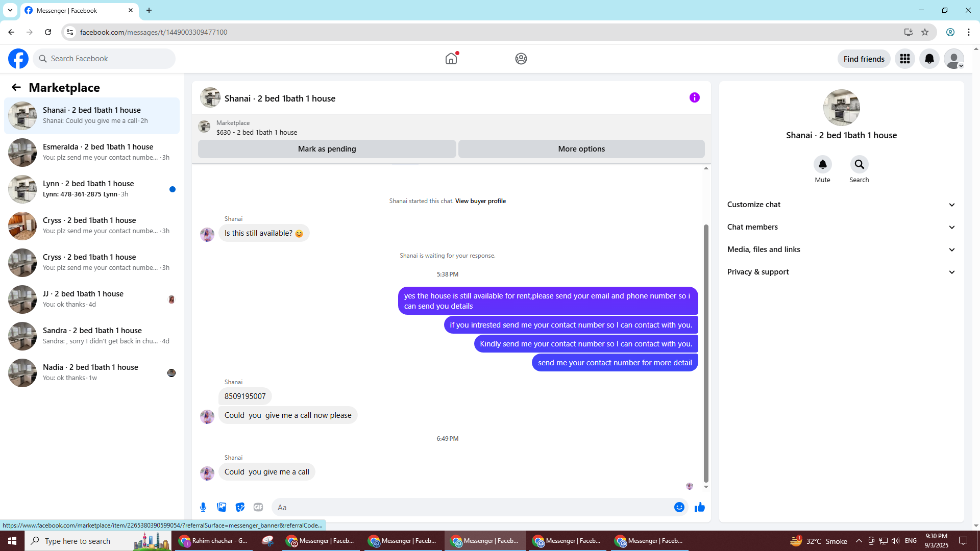Screen dimensions: 980x551
Task: Expand Media, files and links section
Action: pos(841,249)
